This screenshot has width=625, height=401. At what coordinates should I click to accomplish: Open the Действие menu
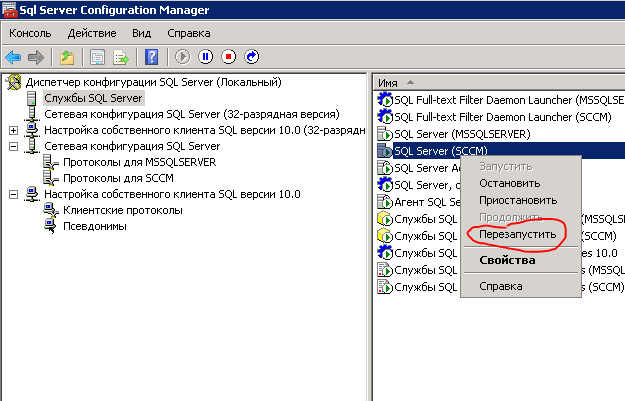click(x=91, y=33)
